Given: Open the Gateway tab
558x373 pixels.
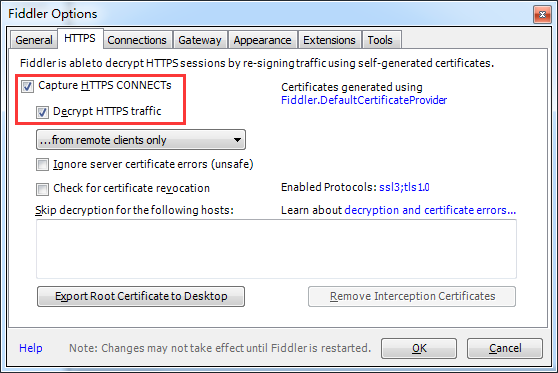Looking at the screenshot, I should [200, 40].
